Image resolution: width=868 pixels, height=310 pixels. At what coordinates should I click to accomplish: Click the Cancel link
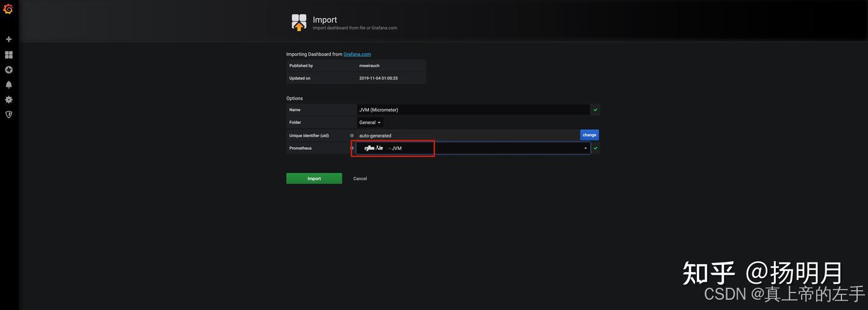click(x=360, y=179)
